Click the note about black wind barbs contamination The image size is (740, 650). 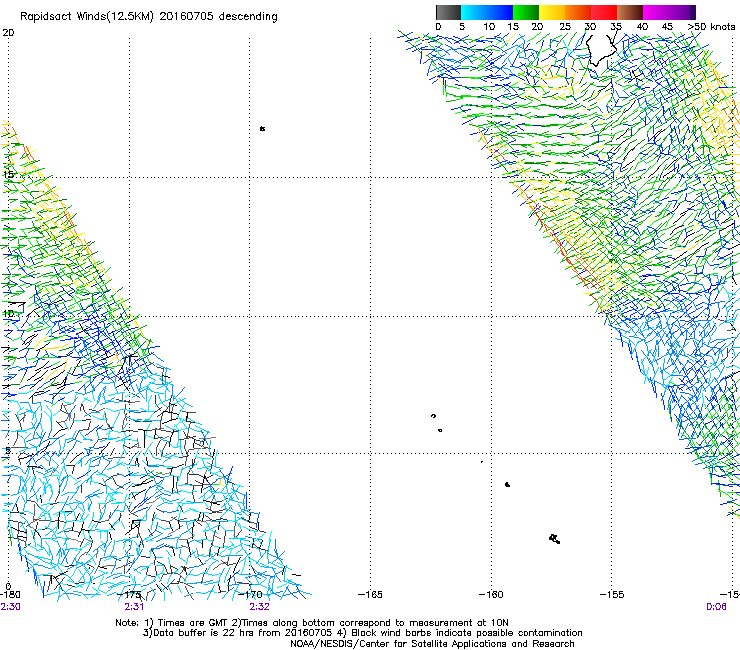pyautogui.click(x=460, y=633)
